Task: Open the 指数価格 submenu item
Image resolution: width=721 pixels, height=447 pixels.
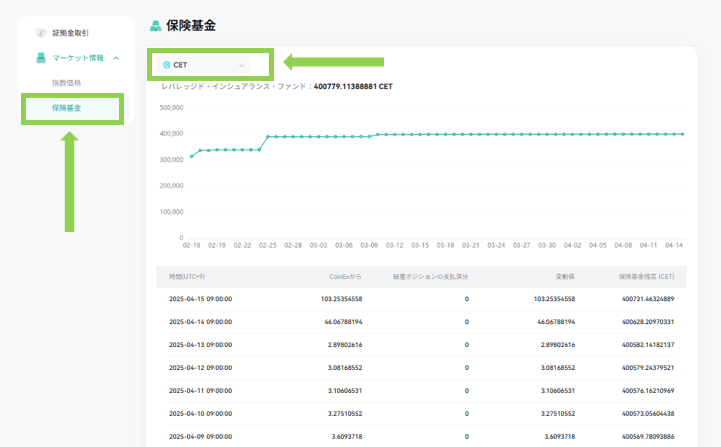Action: [66, 83]
